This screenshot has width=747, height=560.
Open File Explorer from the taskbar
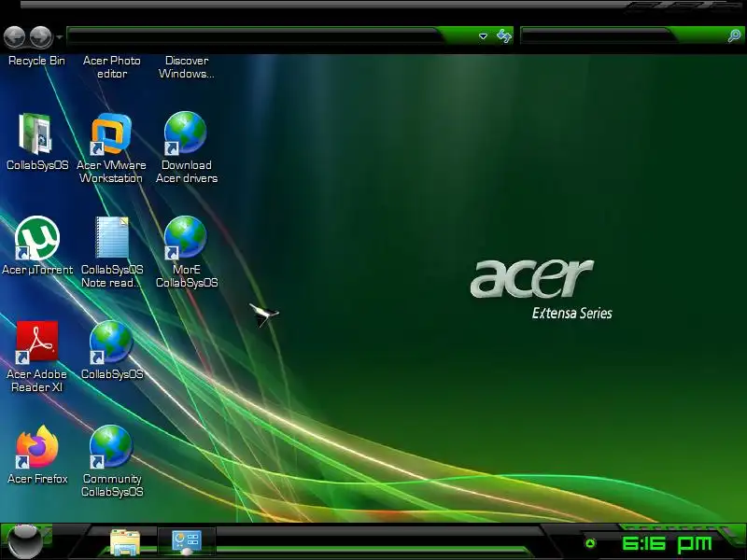pyautogui.click(x=125, y=542)
